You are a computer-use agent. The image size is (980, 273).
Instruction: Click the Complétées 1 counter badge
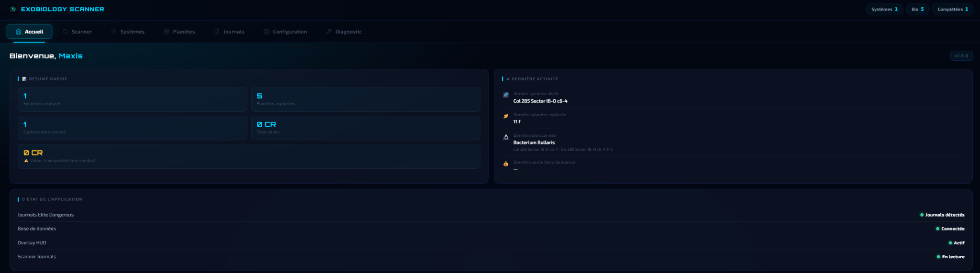tap(953, 9)
